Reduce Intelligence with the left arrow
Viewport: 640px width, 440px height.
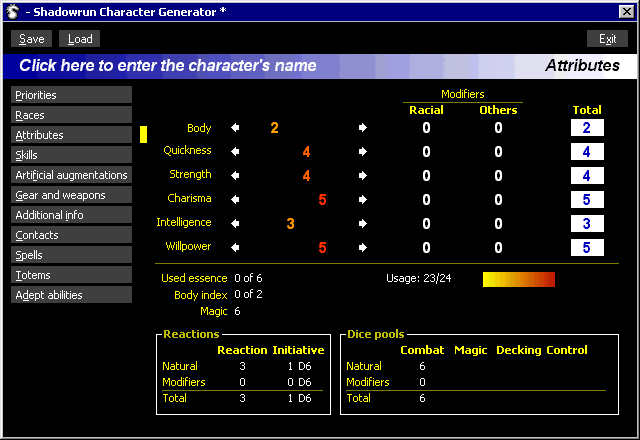click(x=235, y=224)
